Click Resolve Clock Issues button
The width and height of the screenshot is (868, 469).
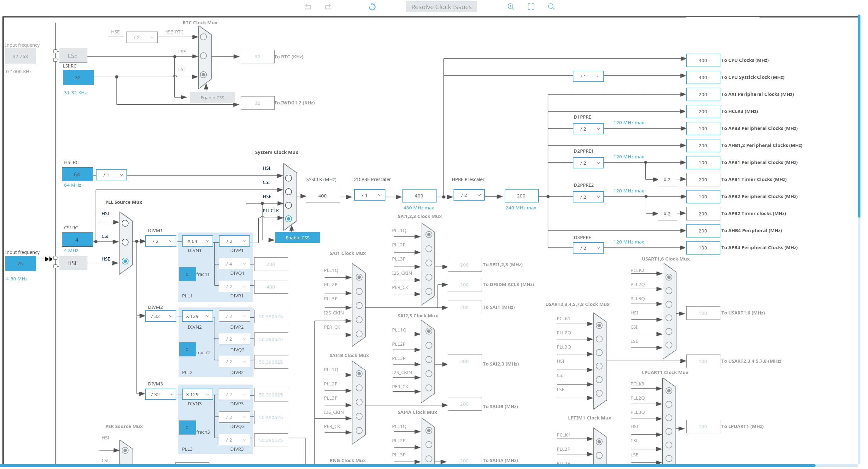point(442,7)
